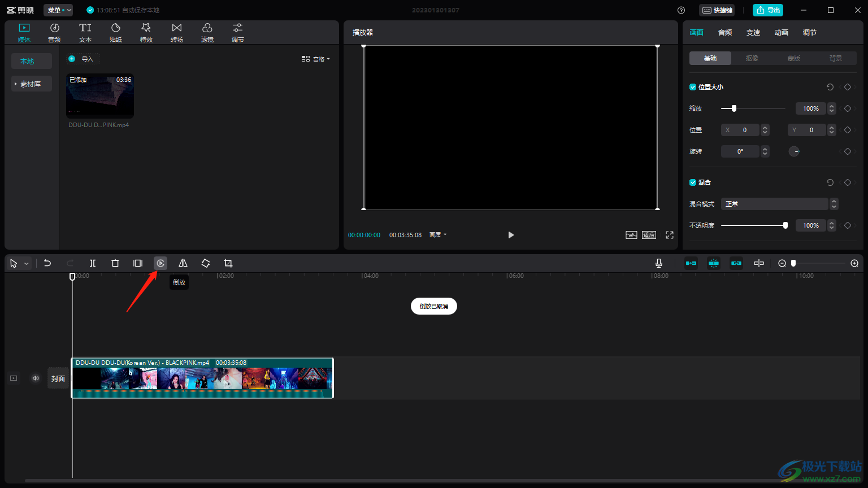This screenshot has height=488, width=868.
Task: Show the waveform scope icon in player
Action: [x=631, y=235]
